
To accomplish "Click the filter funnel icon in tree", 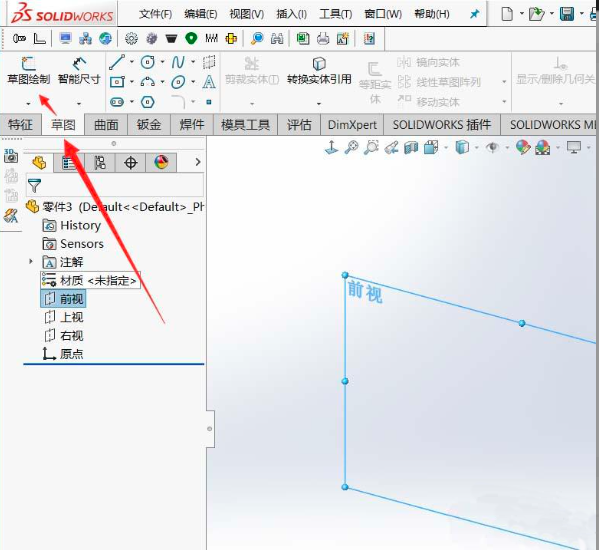I will [34, 185].
